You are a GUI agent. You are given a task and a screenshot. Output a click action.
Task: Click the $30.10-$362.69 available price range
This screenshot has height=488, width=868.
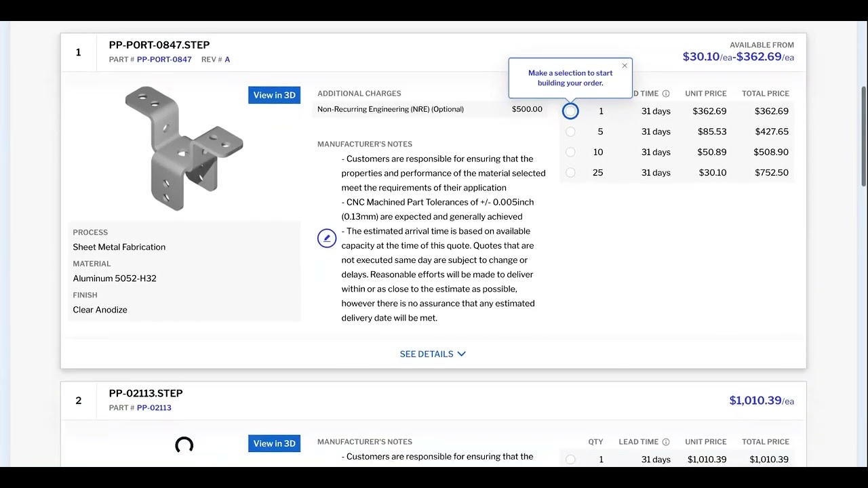[738, 57]
